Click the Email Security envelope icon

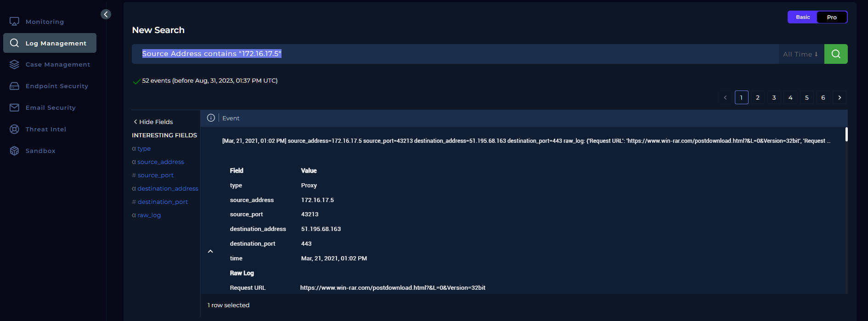pos(14,107)
